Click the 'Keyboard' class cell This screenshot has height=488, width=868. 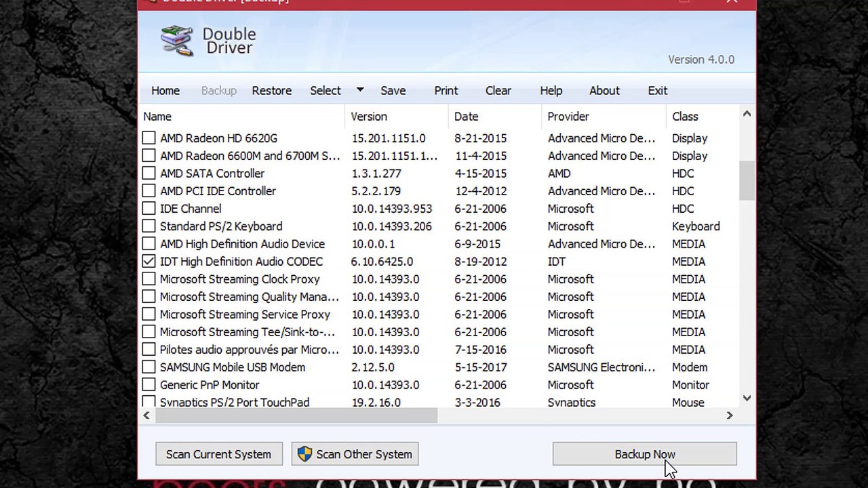coord(696,226)
